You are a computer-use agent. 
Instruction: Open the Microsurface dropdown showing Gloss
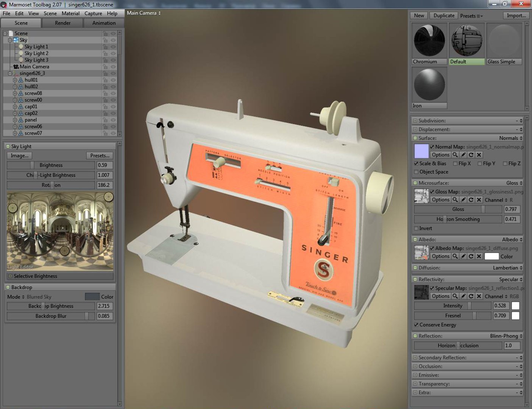pos(514,183)
